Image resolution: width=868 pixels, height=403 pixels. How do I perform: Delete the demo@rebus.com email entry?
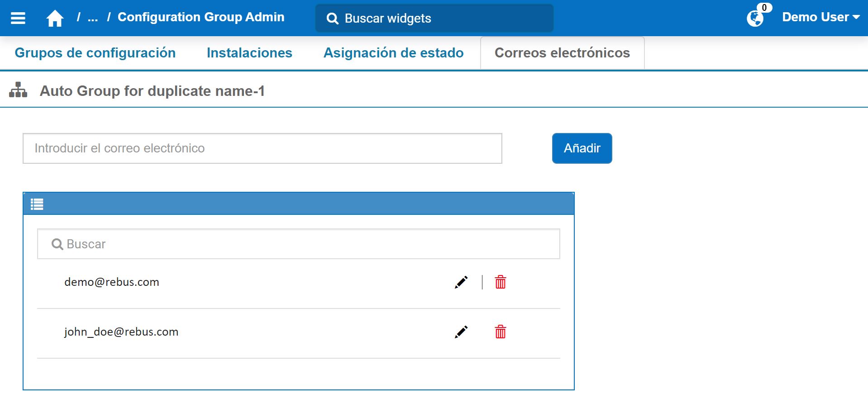[x=500, y=282]
